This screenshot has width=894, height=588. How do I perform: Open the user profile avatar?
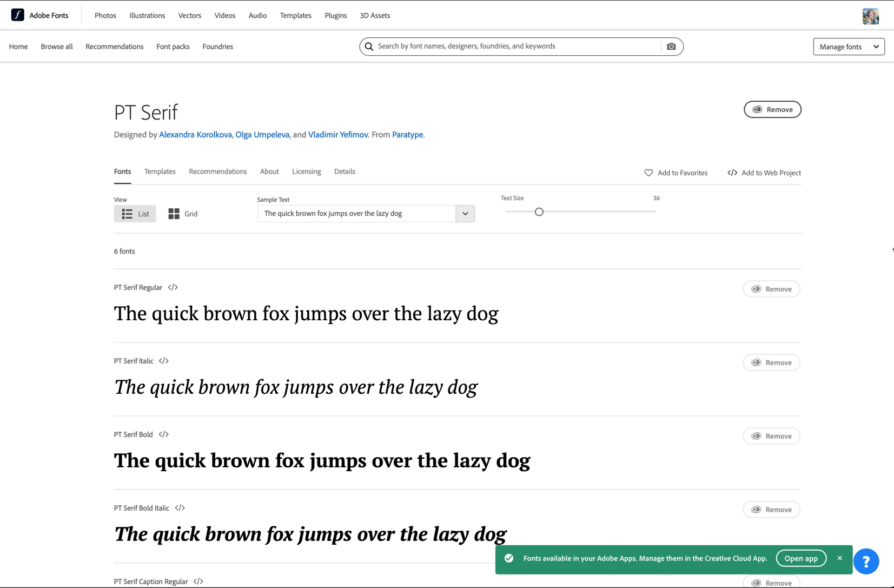[870, 16]
